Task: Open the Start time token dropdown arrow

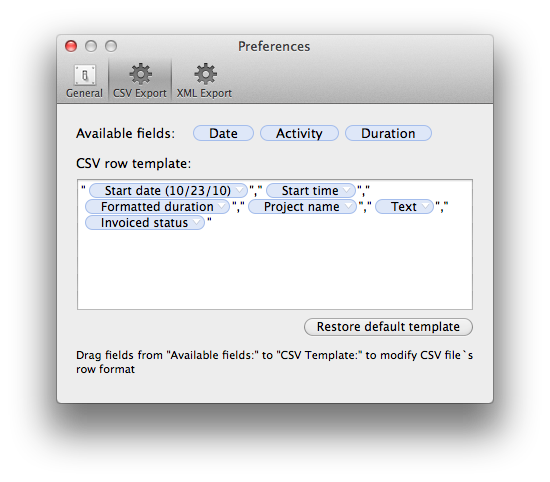Action: (x=347, y=190)
